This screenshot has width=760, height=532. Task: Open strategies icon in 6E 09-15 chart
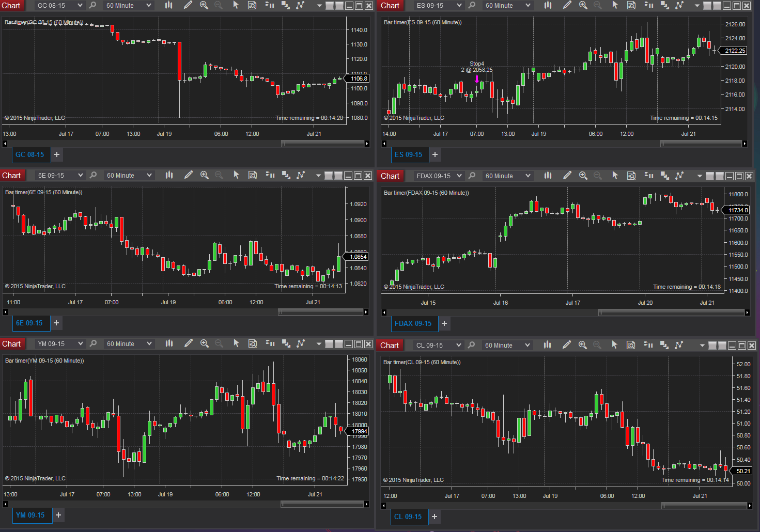tap(301, 175)
